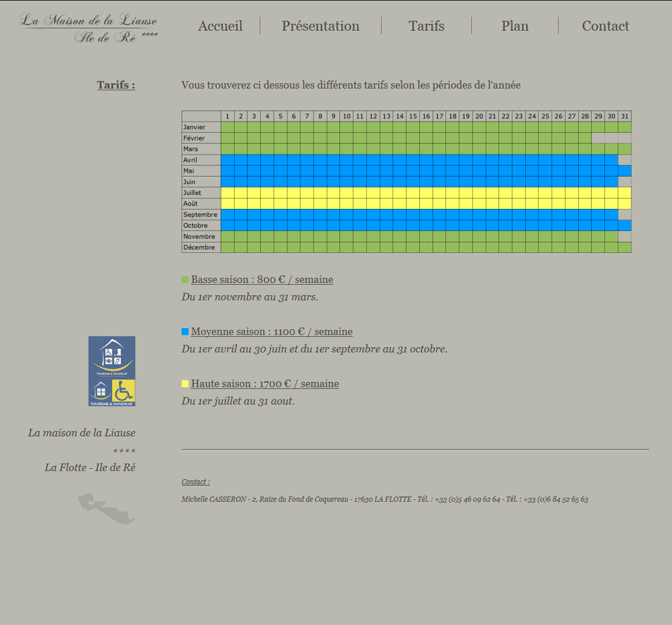Click the wheelchair accessibility icon

click(x=124, y=391)
